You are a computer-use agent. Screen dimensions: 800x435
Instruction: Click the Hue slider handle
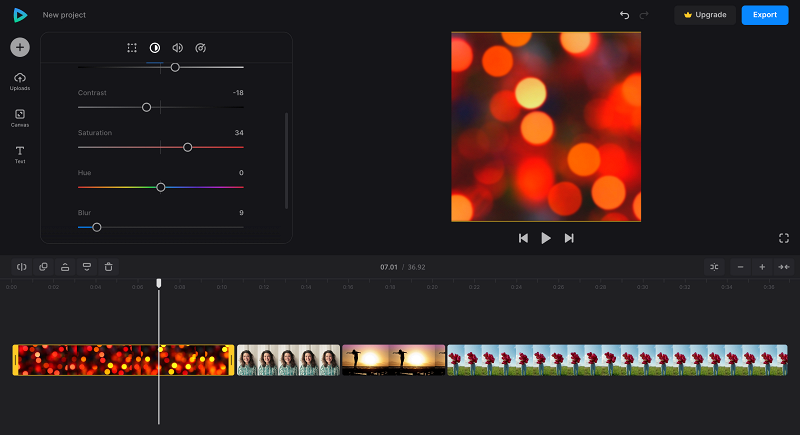point(161,187)
